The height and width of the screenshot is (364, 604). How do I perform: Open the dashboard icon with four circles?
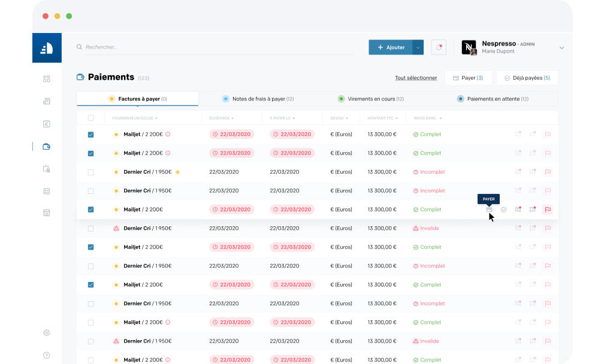tap(47, 79)
